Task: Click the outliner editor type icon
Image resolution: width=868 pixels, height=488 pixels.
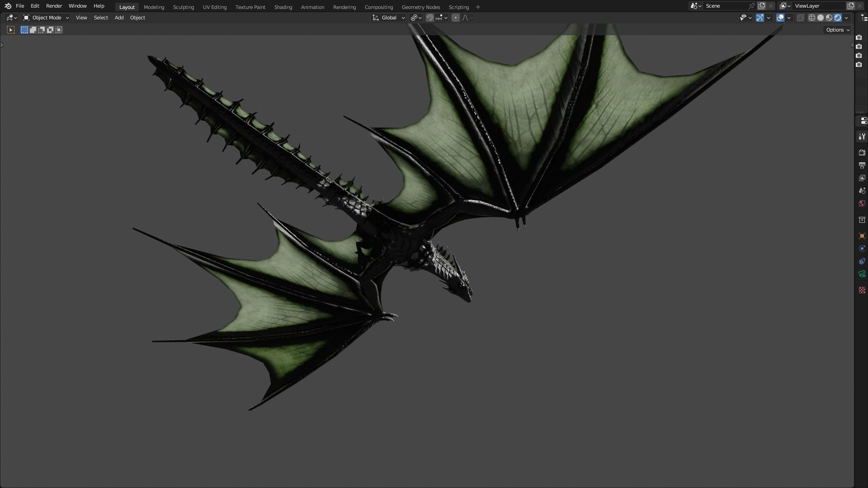Action: pyautogui.click(x=864, y=18)
